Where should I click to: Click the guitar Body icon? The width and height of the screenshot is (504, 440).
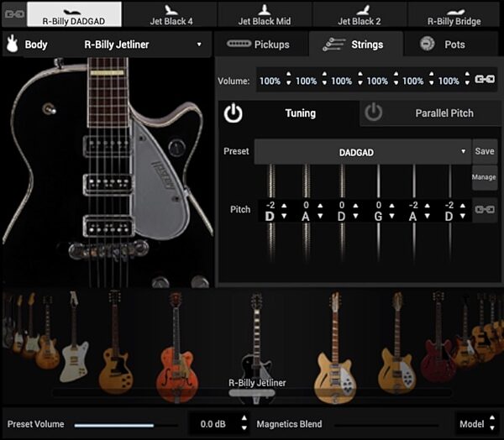13,44
